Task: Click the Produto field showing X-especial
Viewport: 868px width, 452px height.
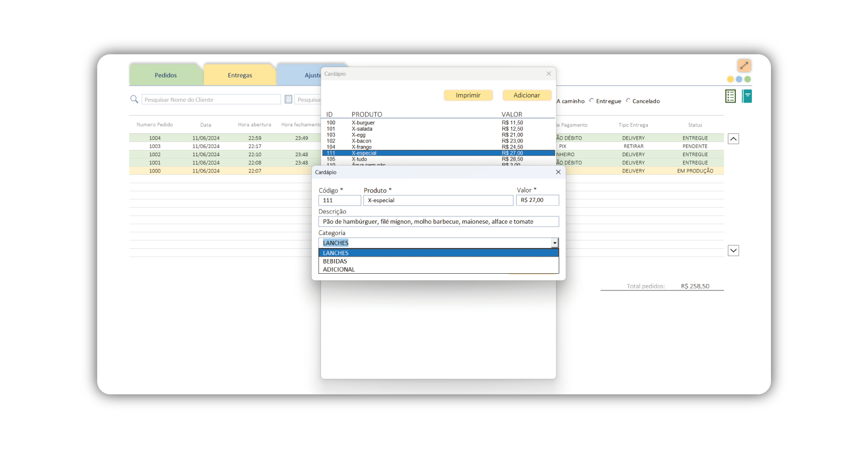Action: point(438,200)
